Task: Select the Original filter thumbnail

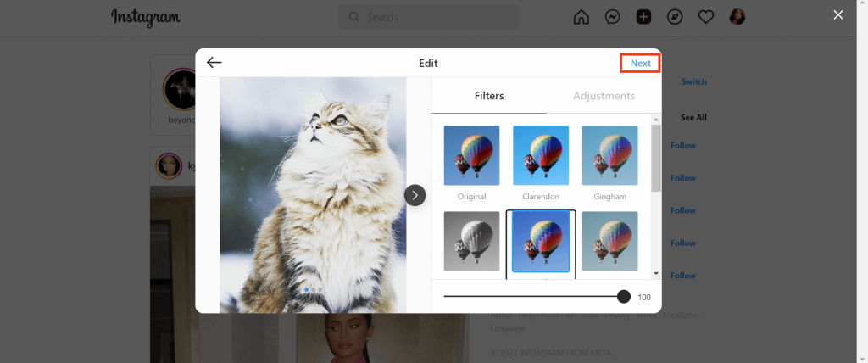Action: coord(471,155)
